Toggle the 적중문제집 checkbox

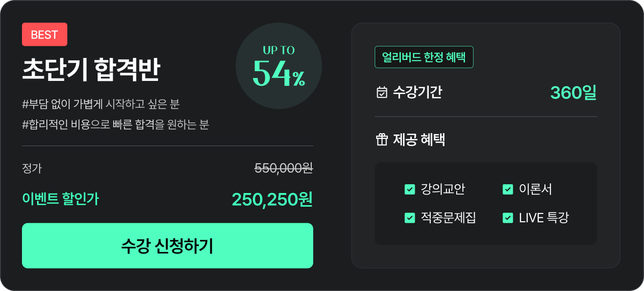coord(410,218)
